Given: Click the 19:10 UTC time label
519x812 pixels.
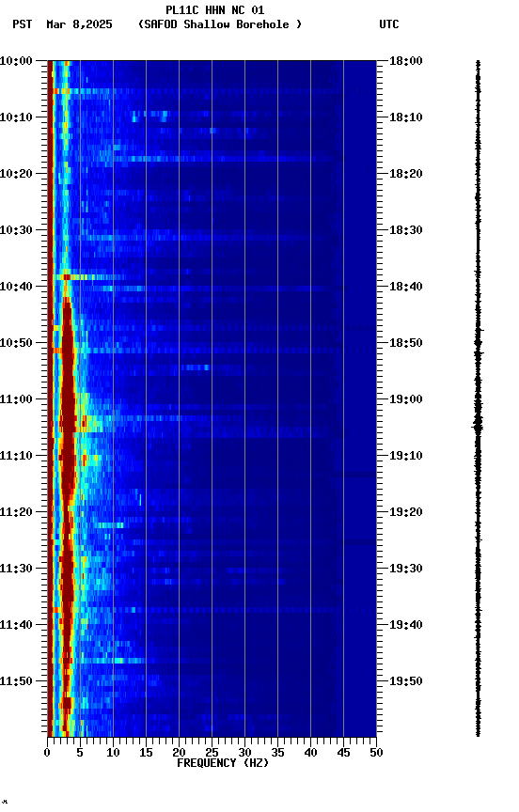Looking at the screenshot, I should point(406,456).
